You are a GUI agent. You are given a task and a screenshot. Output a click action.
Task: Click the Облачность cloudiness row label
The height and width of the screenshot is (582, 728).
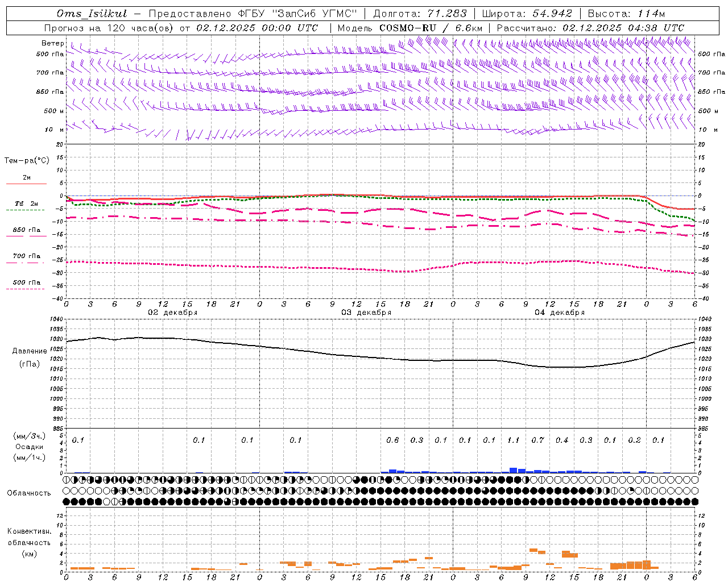(29, 493)
